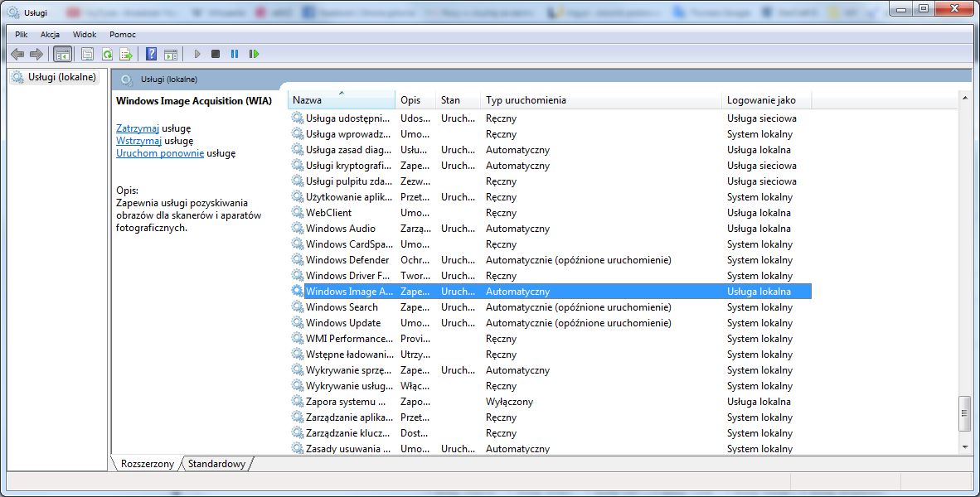The height and width of the screenshot is (497, 980).
Task: Go back with the toolbar Back arrow
Action: click(x=17, y=55)
